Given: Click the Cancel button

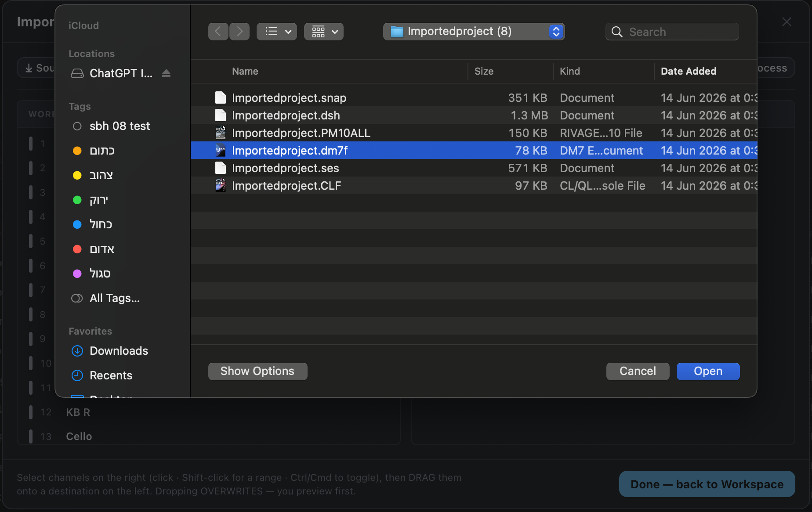Looking at the screenshot, I should 638,371.
